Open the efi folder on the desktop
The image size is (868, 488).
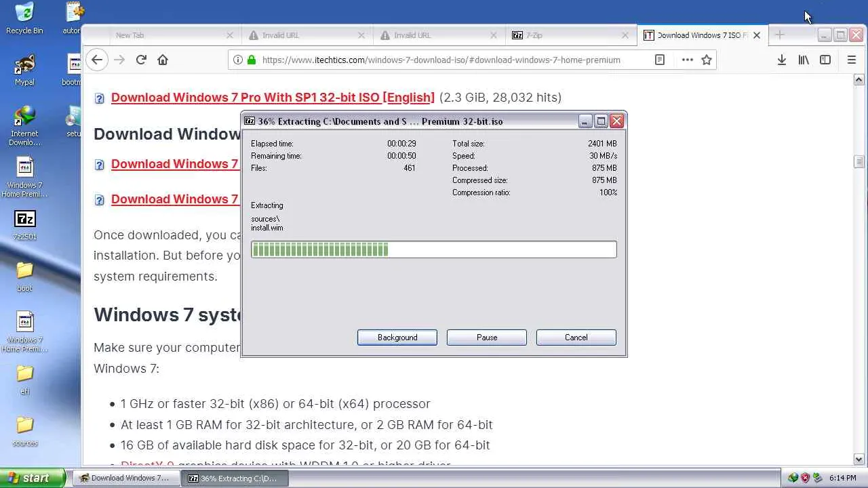(x=24, y=380)
